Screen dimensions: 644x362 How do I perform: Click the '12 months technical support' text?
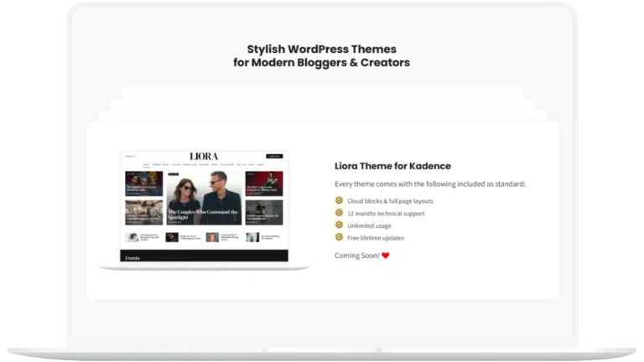(x=386, y=214)
